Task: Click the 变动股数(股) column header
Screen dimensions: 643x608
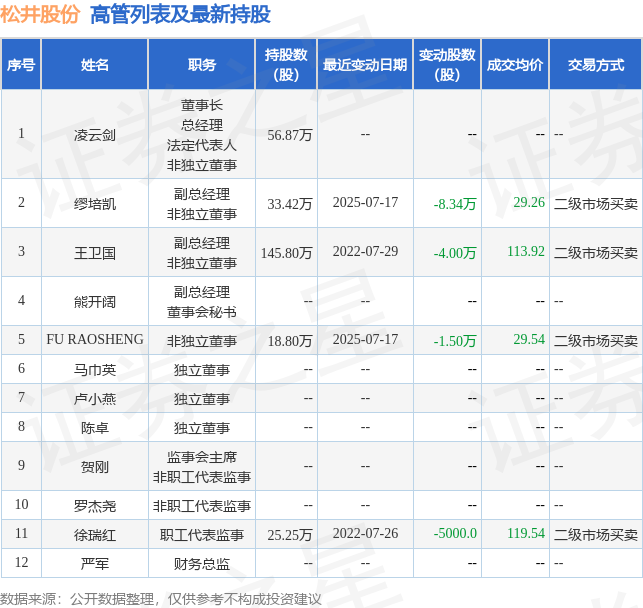Action: coord(447,64)
